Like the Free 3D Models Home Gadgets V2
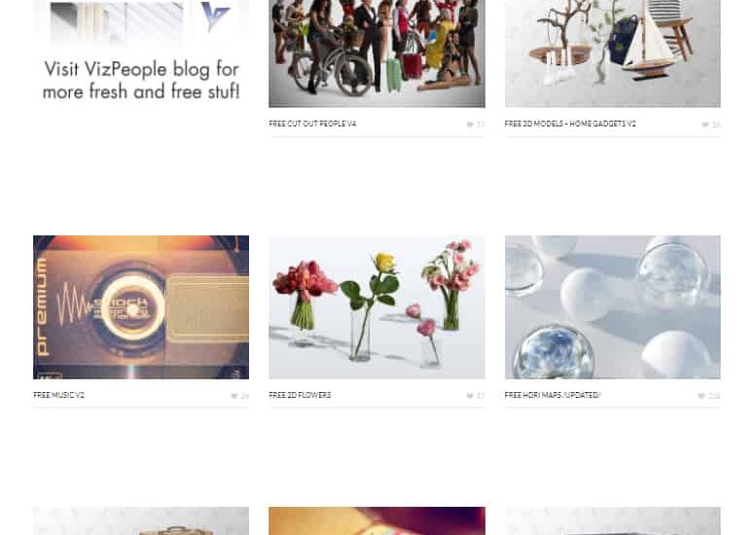The width and height of the screenshot is (756, 535). (705, 125)
